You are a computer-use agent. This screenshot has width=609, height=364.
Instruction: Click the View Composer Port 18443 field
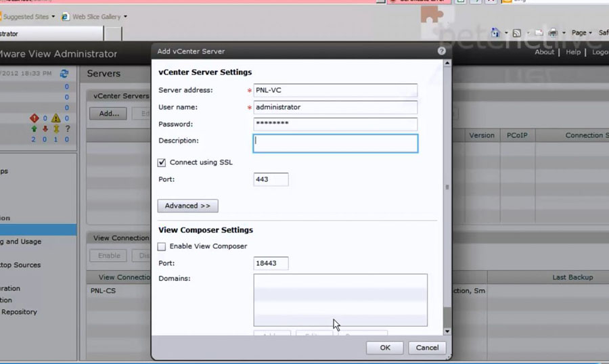[x=271, y=263]
